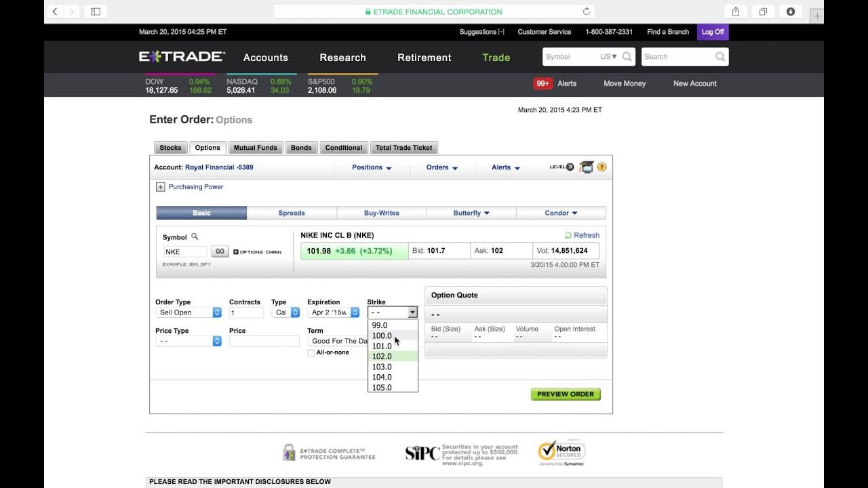Open the education graduation cap icon
The image size is (868, 488).
coord(587,167)
